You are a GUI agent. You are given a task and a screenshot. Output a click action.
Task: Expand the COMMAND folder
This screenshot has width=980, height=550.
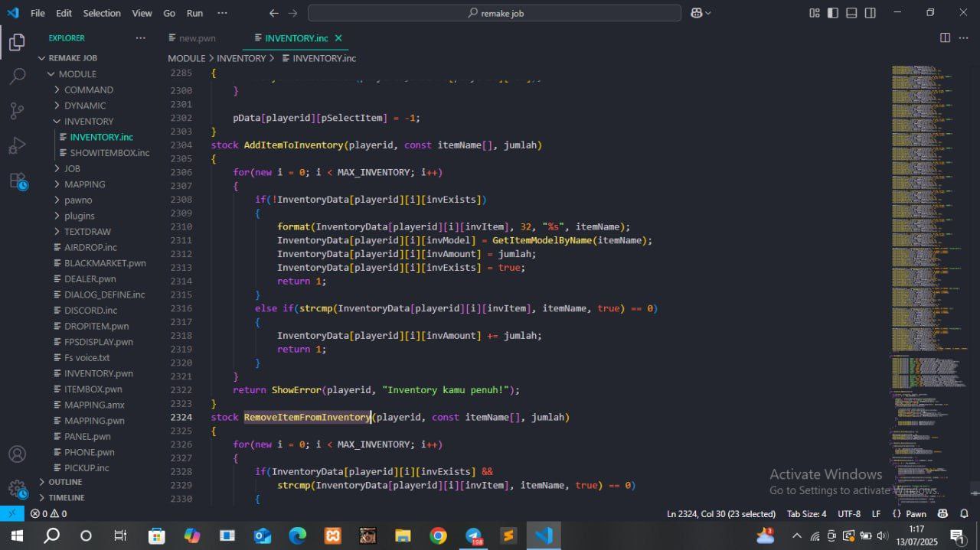coord(88,89)
